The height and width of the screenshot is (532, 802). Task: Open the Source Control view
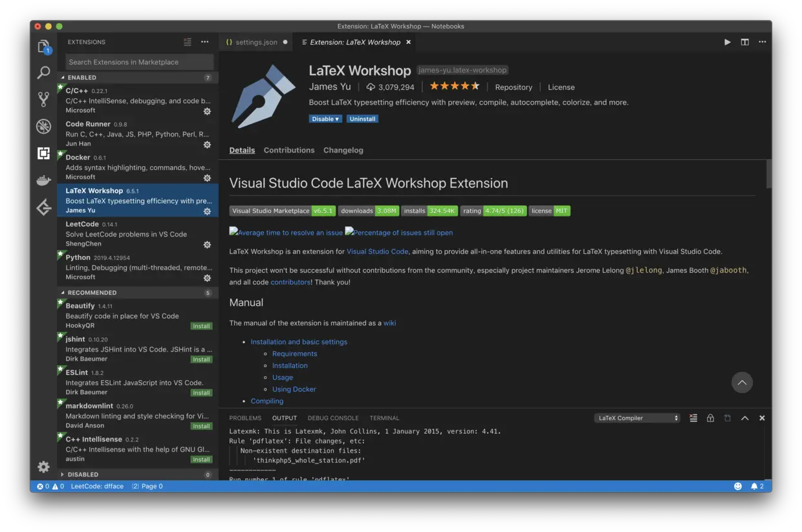point(43,100)
